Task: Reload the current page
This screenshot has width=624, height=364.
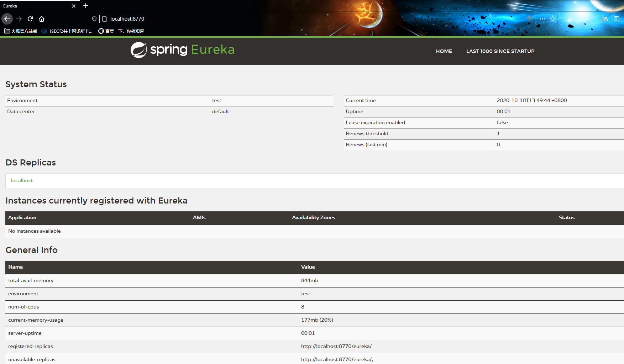Action: (30, 19)
